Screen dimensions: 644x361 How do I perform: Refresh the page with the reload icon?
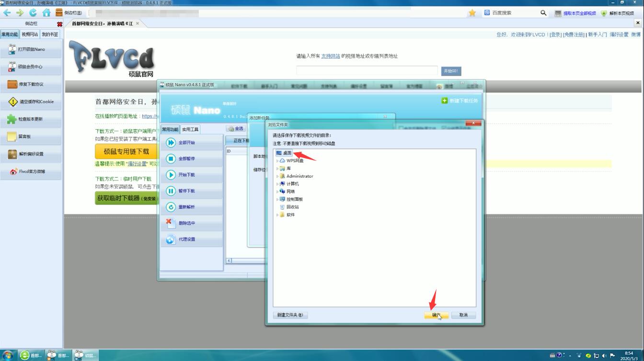[33, 13]
